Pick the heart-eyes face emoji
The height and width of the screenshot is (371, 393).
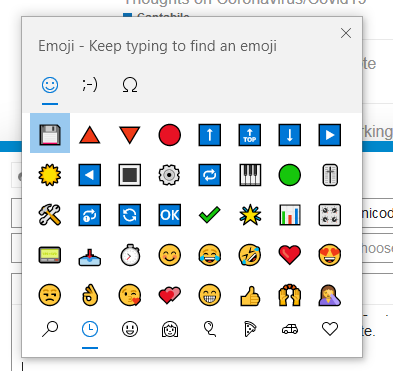(x=330, y=255)
